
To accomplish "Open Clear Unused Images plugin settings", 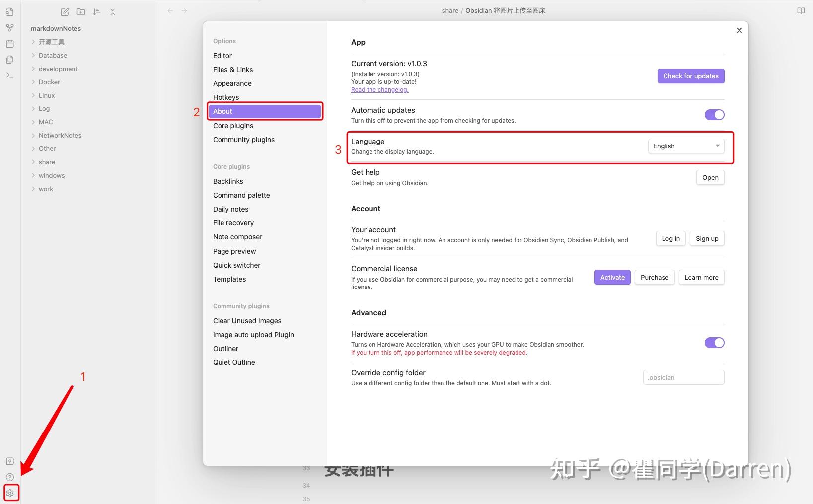I will [x=265, y=321].
